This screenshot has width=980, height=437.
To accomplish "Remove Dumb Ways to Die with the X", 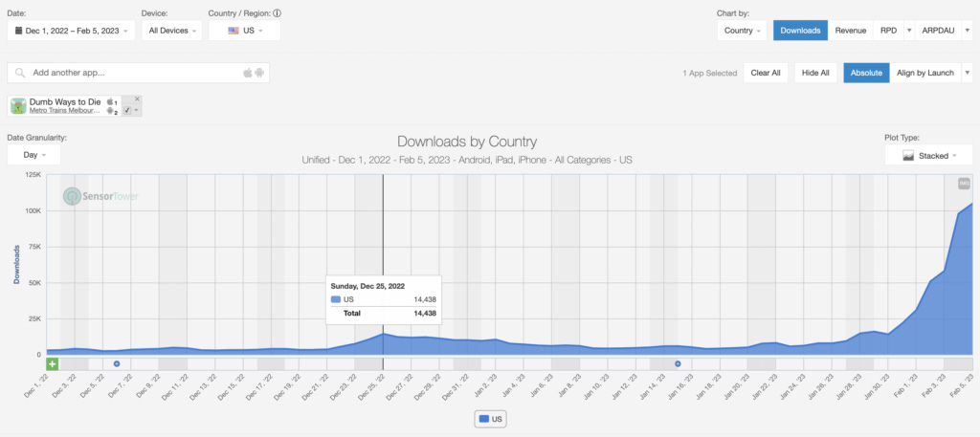I will 138,98.
